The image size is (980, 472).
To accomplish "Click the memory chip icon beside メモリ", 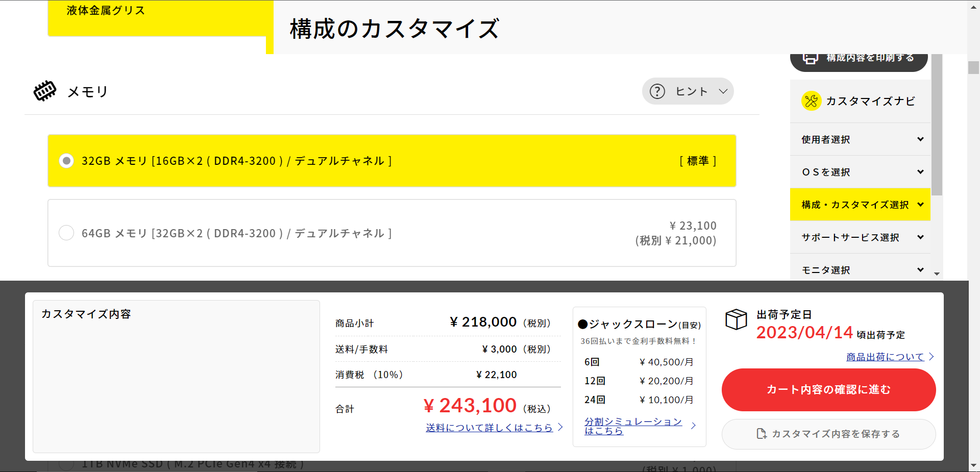I will [44, 91].
